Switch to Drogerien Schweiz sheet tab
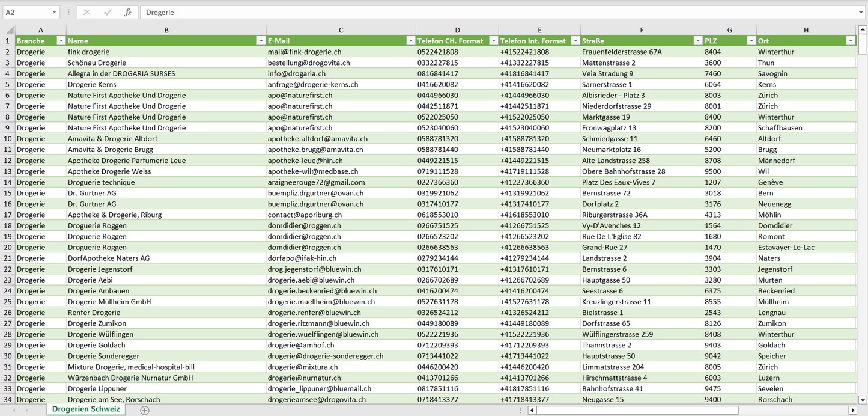 86,409
